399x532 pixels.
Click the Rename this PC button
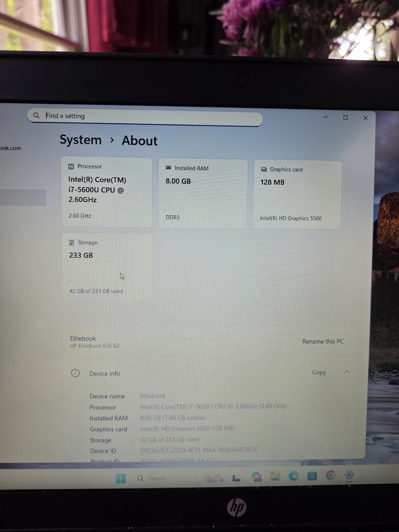click(x=323, y=341)
